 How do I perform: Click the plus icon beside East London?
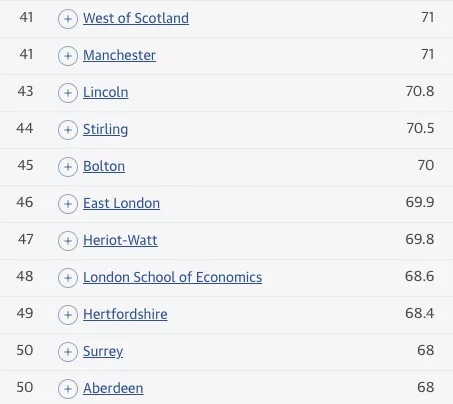(x=68, y=204)
